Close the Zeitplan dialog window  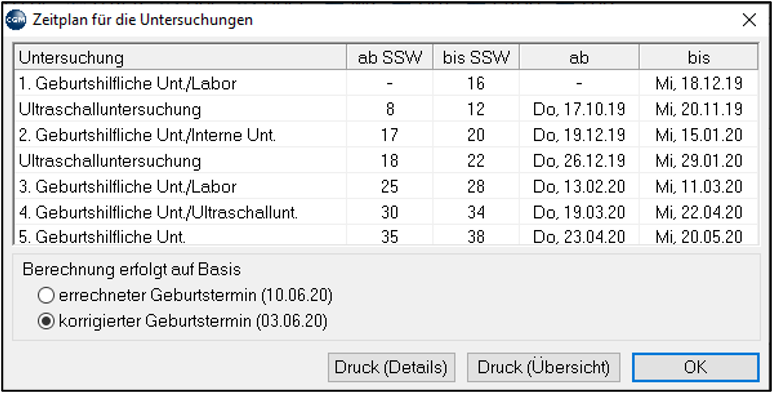tap(749, 20)
